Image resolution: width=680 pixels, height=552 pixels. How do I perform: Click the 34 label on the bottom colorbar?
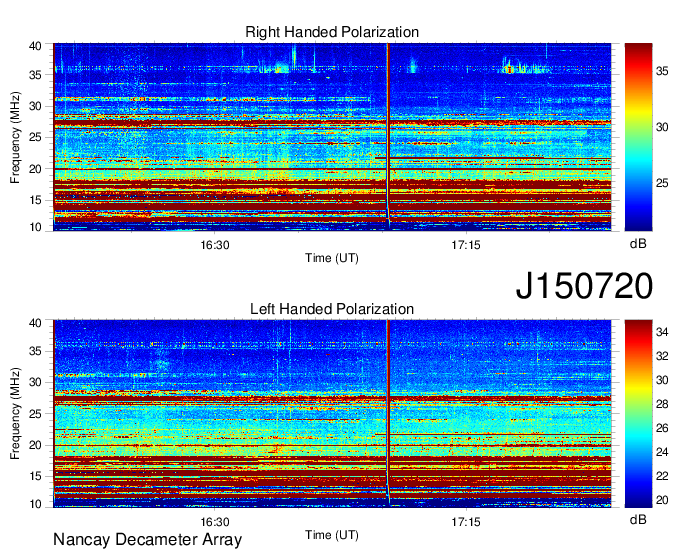click(x=662, y=332)
